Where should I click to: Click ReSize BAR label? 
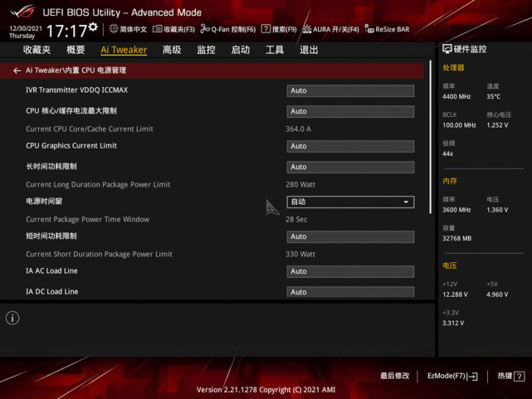click(393, 30)
